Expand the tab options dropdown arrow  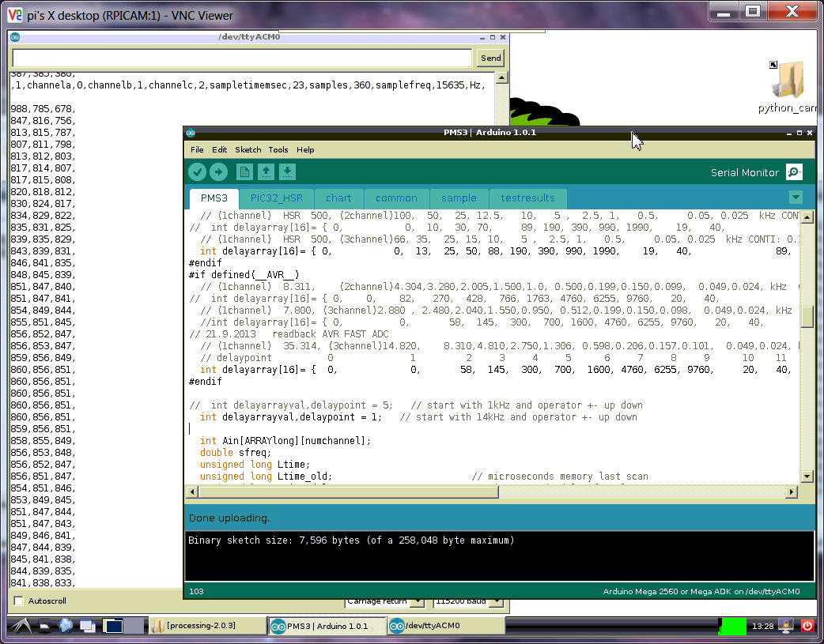[x=796, y=198]
